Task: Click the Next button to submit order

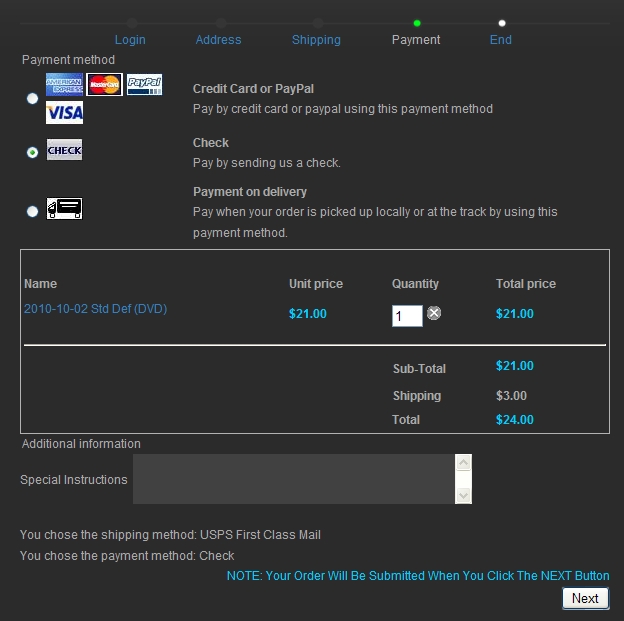Action: pos(585,598)
